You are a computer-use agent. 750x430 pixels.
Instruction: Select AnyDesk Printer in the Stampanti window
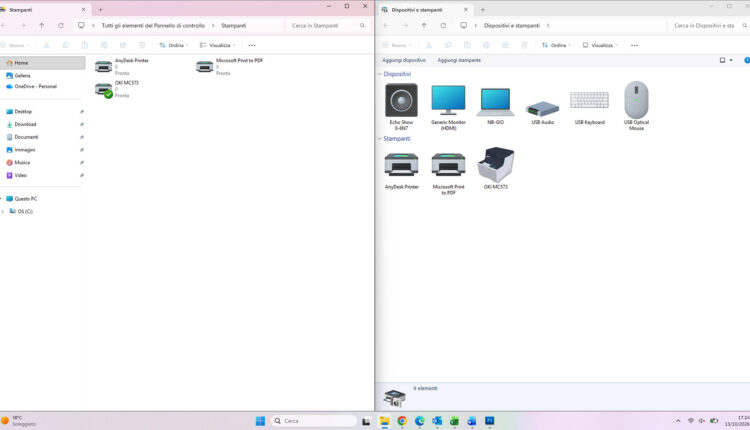[122, 66]
